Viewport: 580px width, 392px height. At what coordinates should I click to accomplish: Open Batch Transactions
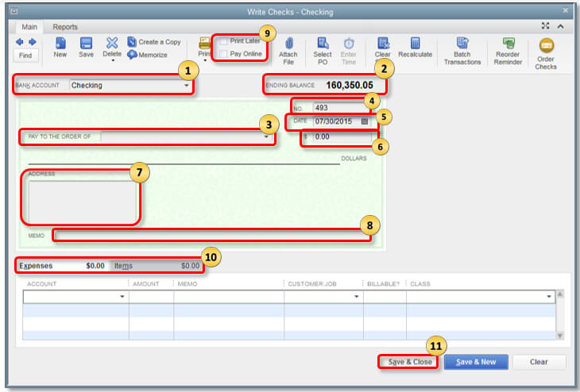[x=462, y=43]
